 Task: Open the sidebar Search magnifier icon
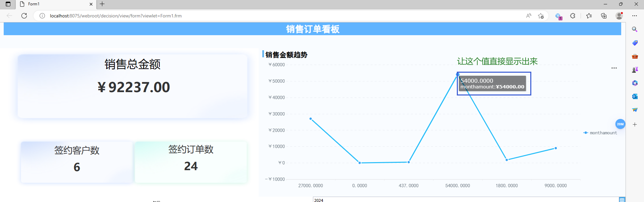pyautogui.click(x=635, y=29)
